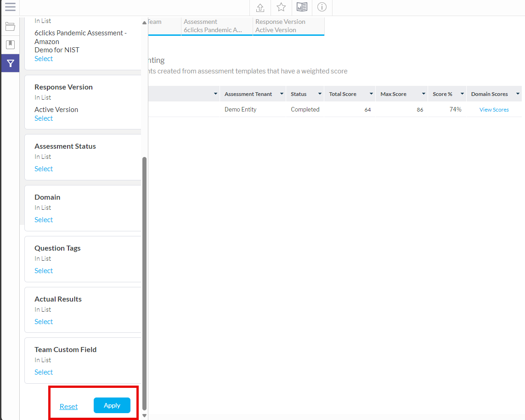Click Select under Question Tags filter

pyautogui.click(x=44, y=271)
